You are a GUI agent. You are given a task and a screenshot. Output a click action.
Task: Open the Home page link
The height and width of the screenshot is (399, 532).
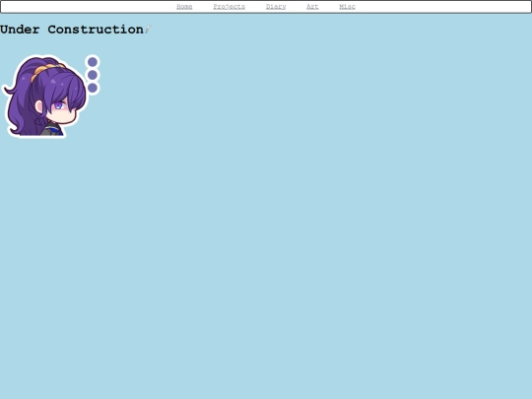point(184,7)
